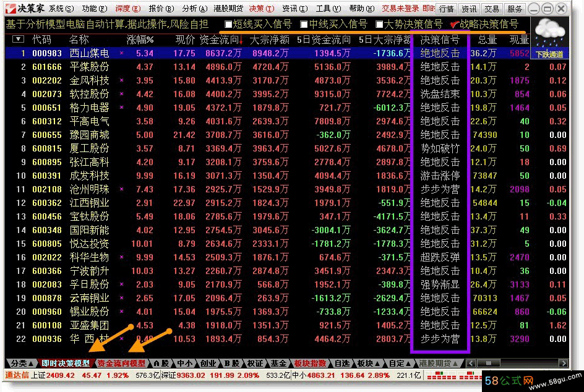
Task: Click the star marker beside 孚日股份
Action: pyautogui.click(x=121, y=284)
